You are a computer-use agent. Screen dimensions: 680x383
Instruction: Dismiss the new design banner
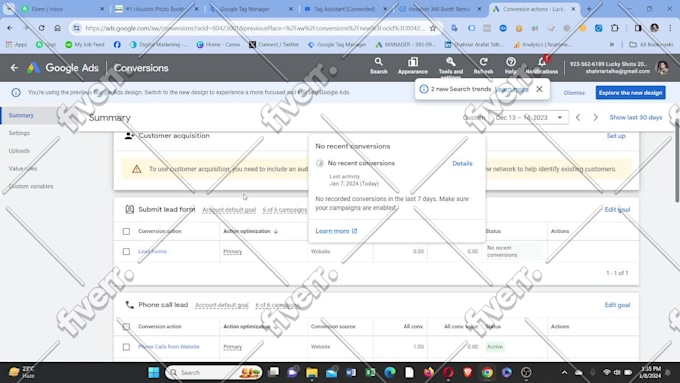coord(574,93)
